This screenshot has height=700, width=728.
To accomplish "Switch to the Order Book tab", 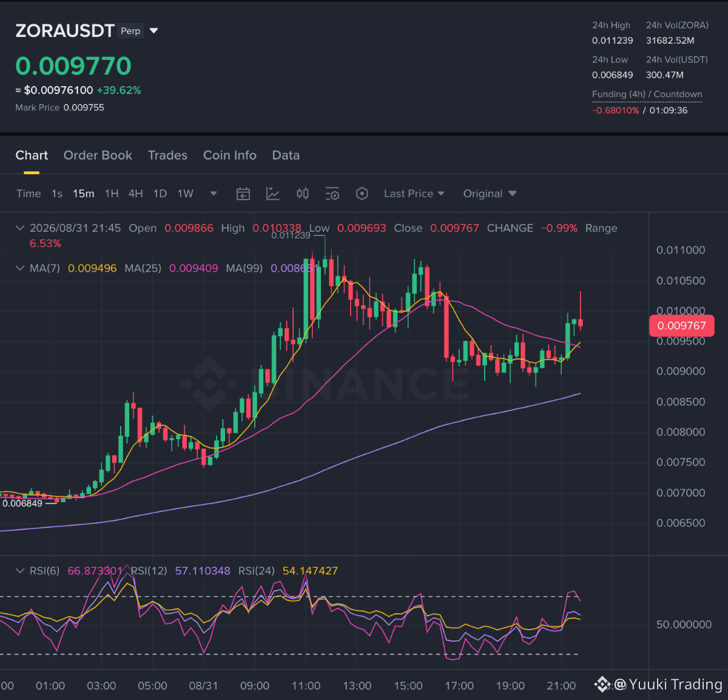I will coord(98,155).
